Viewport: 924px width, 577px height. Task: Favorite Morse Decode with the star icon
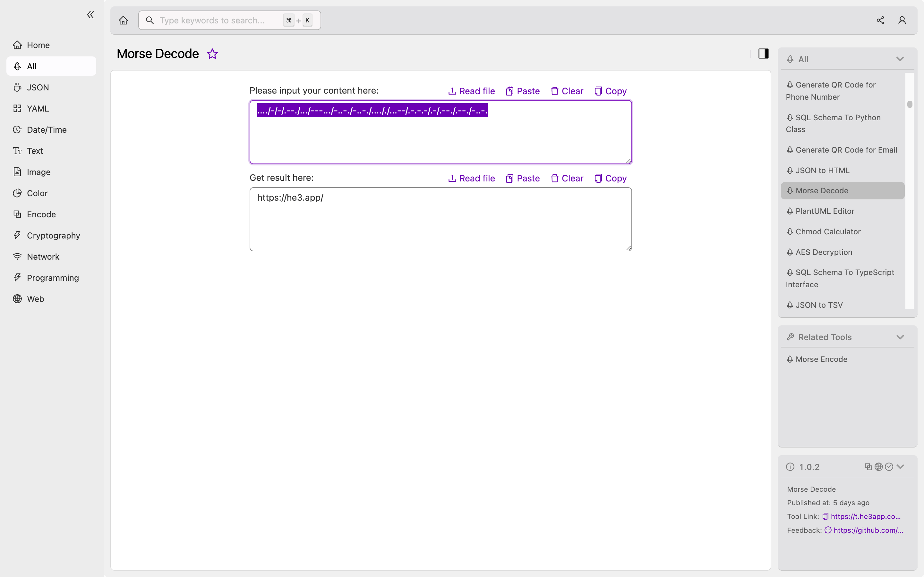click(212, 54)
